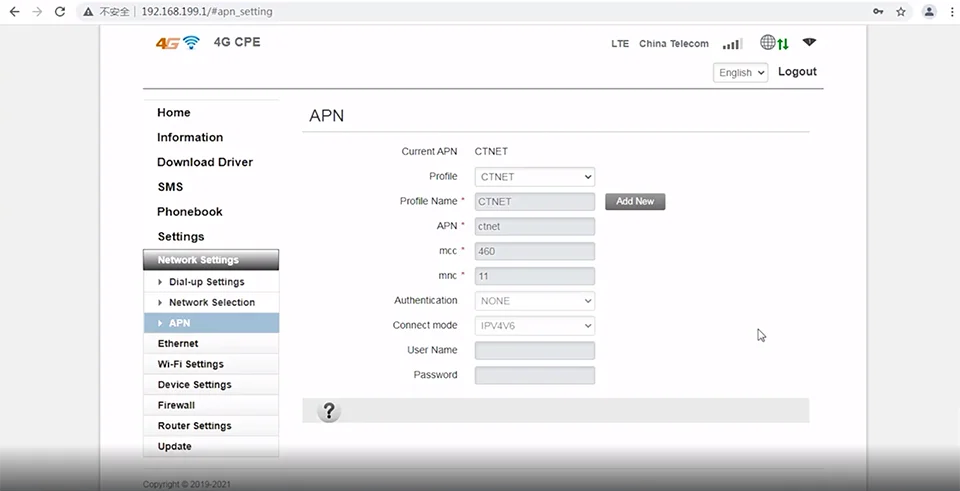Viewport: 960px width, 491px height.
Task: Open the Connect mode dropdown
Action: (x=534, y=326)
